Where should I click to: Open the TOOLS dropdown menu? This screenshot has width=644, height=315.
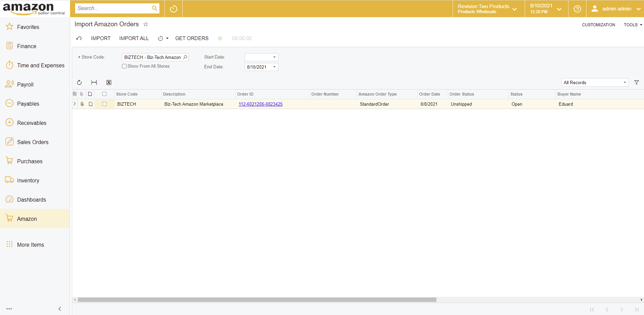(x=633, y=25)
